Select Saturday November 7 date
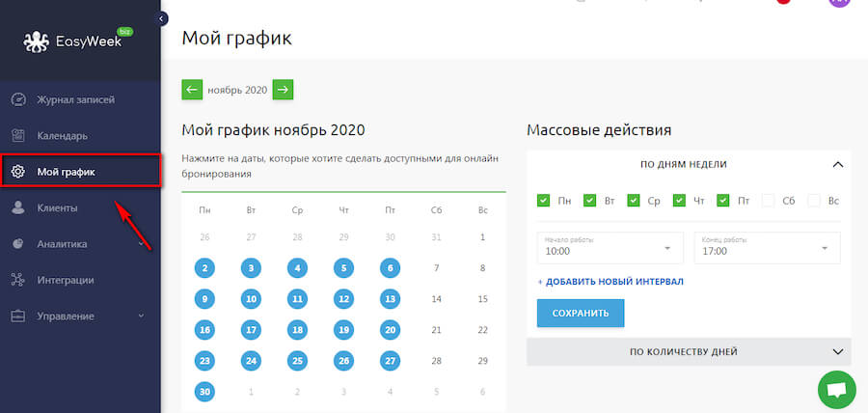This screenshot has width=868, height=413. pos(436,268)
